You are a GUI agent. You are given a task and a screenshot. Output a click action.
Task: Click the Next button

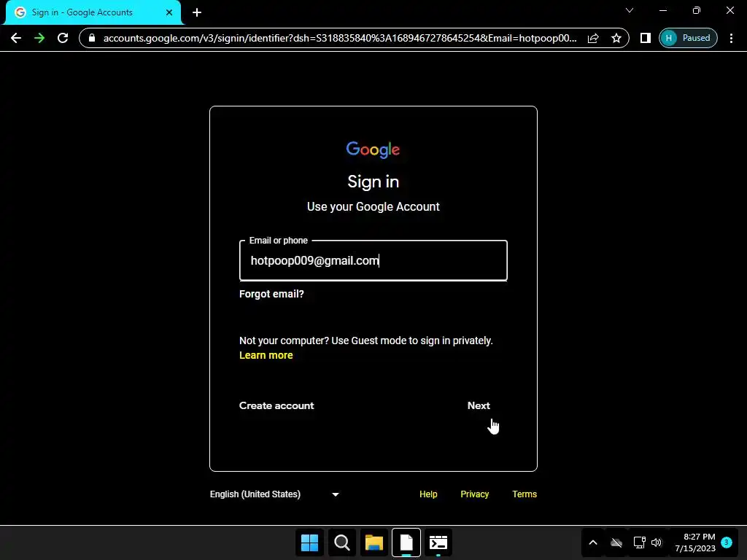(479, 405)
